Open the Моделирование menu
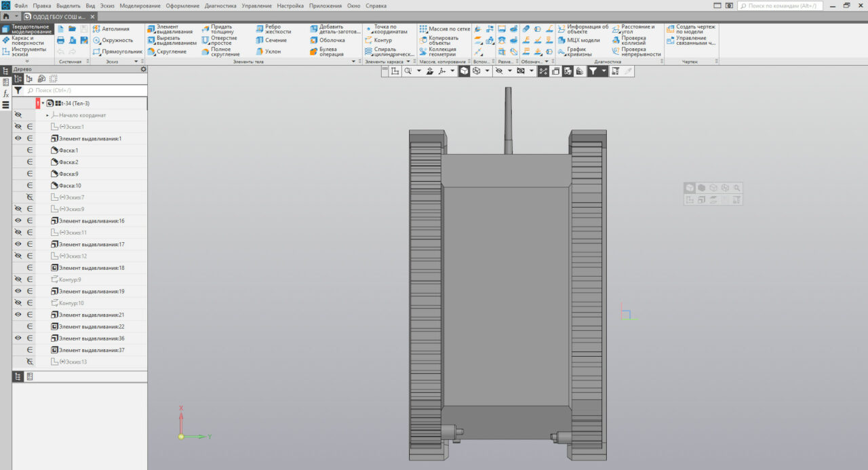The width and height of the screenshot is (868, 470). (140, 5)
